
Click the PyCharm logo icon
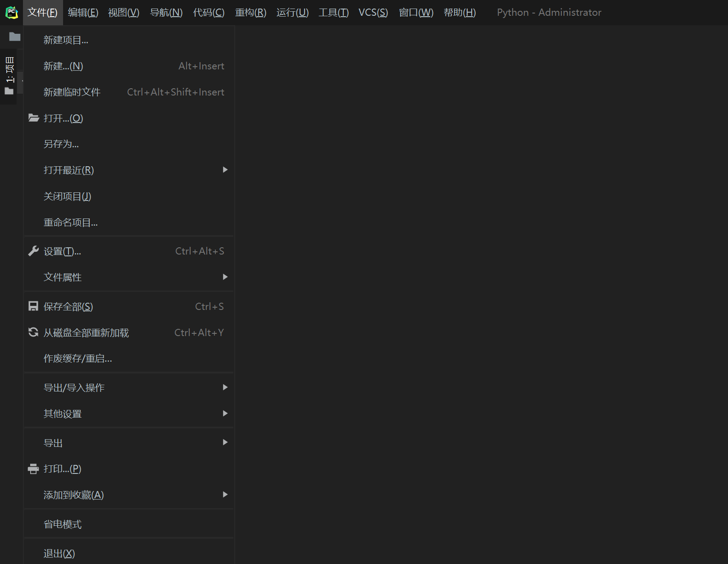11,12
